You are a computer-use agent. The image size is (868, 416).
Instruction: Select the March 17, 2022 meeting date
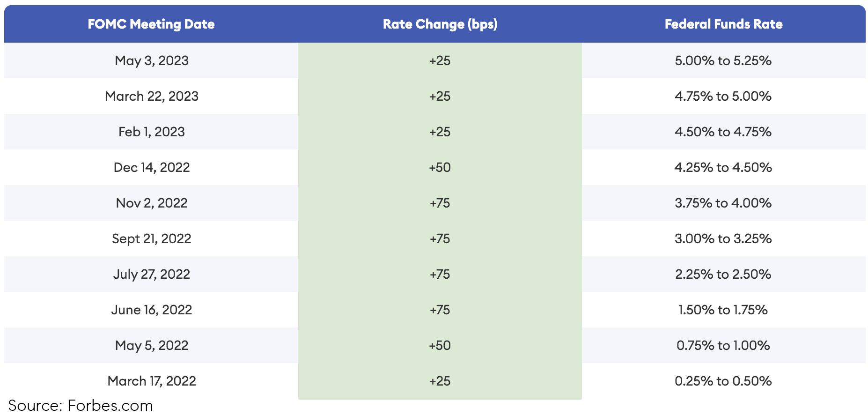coord(152,381)
